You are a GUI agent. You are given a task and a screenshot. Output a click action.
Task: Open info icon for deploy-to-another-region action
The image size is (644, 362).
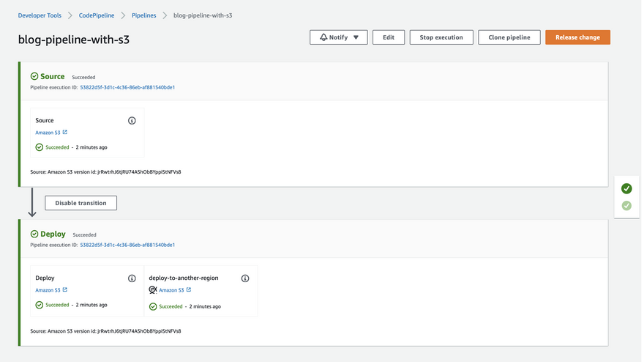[245, 278]
